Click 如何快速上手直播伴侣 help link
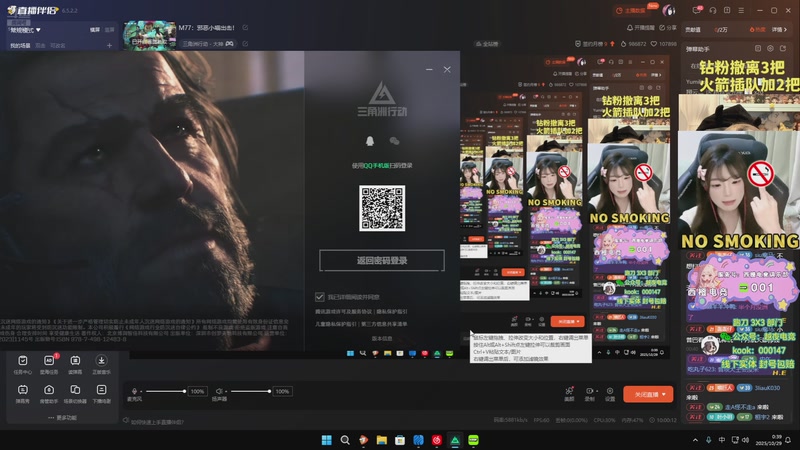Screen dimensions: 800x450 pos(157,422)
